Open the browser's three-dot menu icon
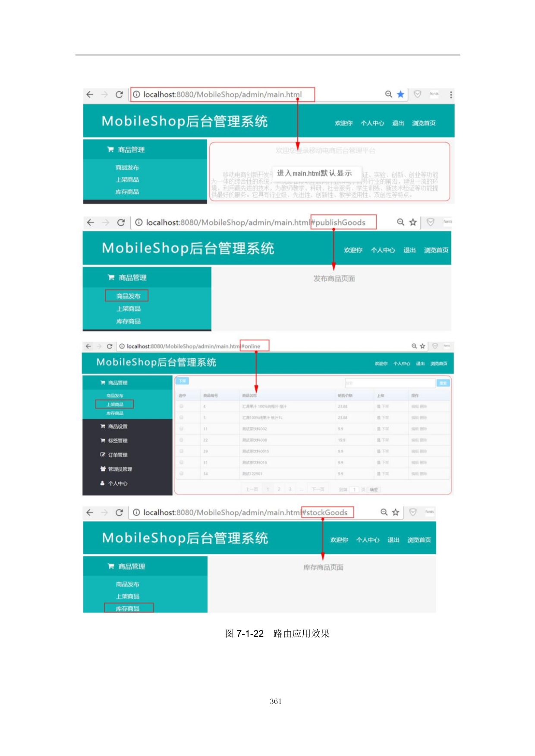535x756 pixels. click(451, 95)
